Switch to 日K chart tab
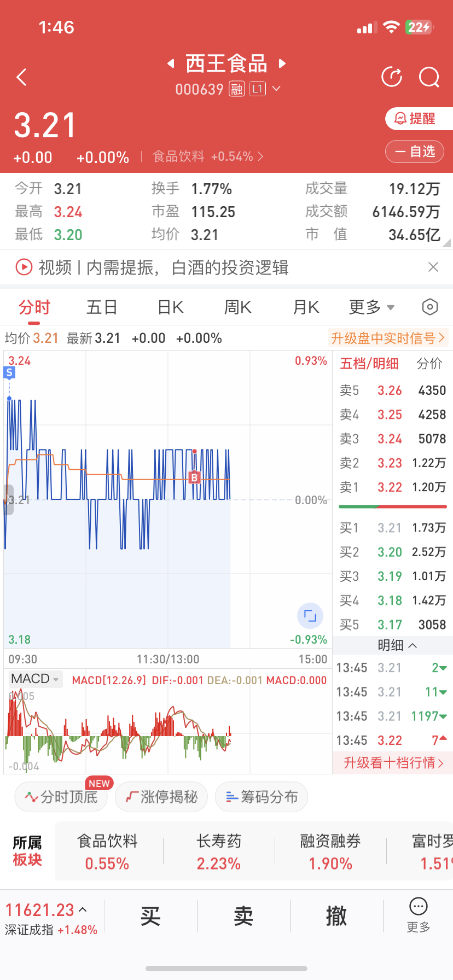 pos(171,307)
